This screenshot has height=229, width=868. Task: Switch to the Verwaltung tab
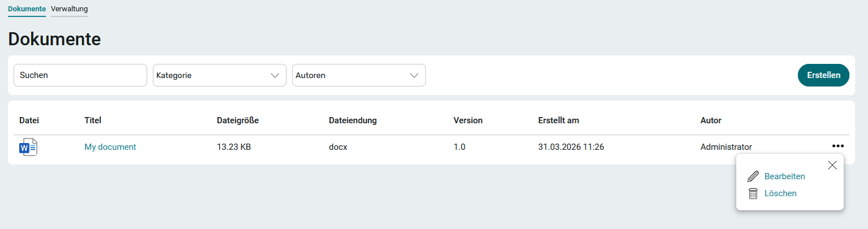point(69,9)
